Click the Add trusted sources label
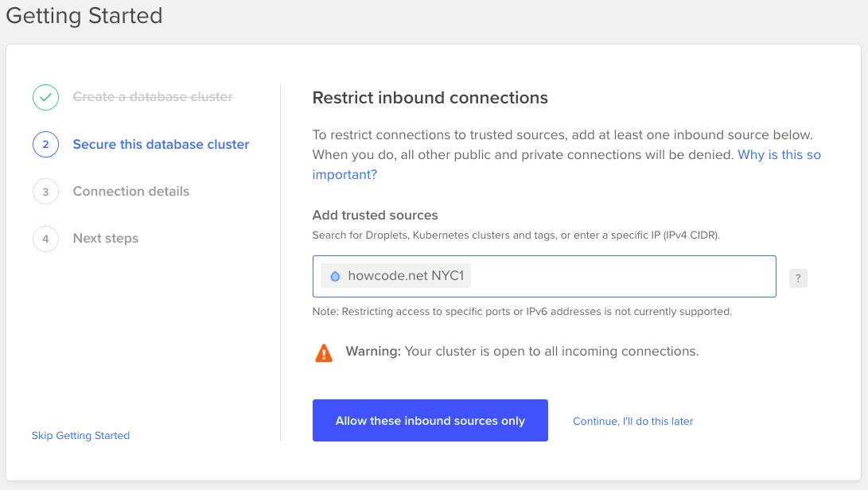868x490 pixels. tap(375, 215)
